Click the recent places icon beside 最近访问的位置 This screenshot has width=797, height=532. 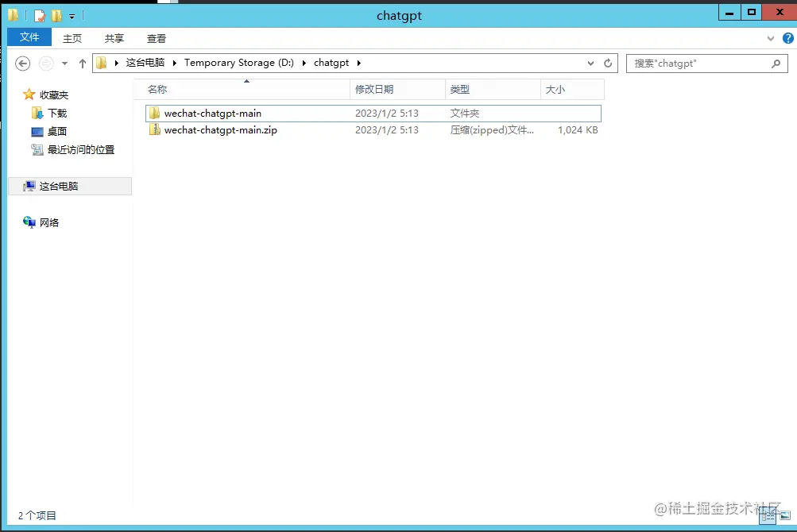click(x=37, y=149)
